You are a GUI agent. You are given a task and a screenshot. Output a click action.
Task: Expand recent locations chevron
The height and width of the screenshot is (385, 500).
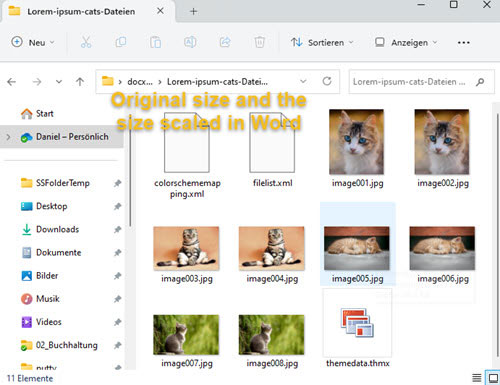(x=59, y=82)
